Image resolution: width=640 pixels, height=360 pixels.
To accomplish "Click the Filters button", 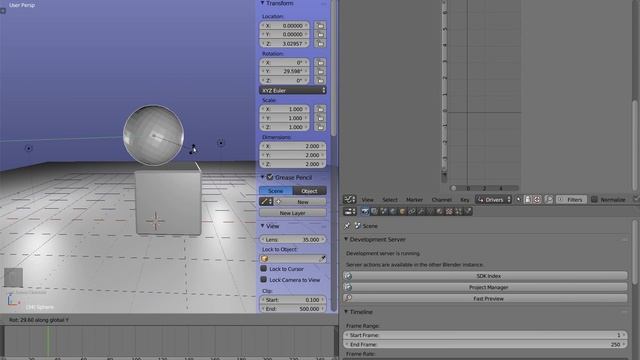I will coord(570,200).
